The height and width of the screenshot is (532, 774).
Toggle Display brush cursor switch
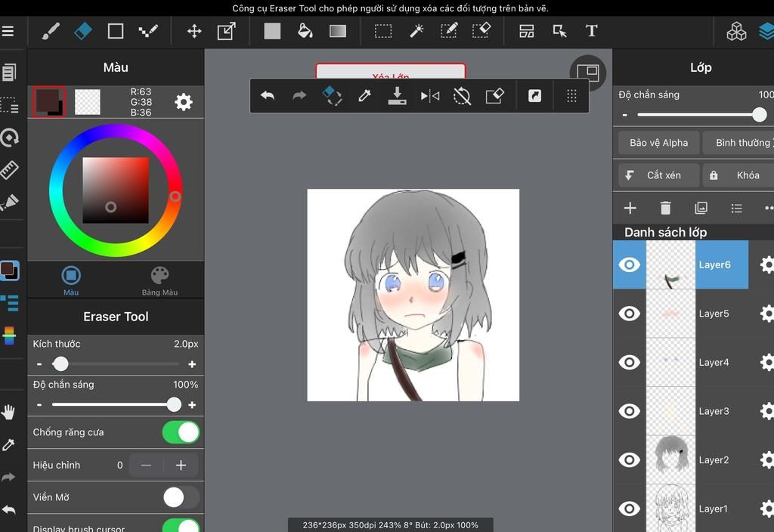(x=181, y=525)
